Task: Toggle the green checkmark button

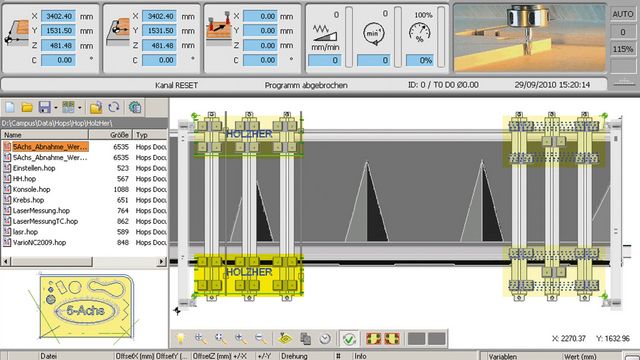Action: point(349,339)
